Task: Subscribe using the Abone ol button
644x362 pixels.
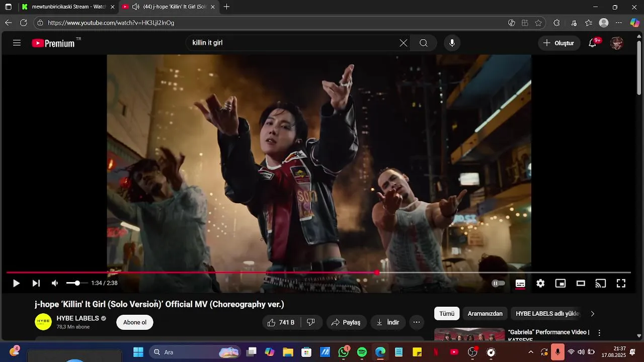Action: pos(135,322)
